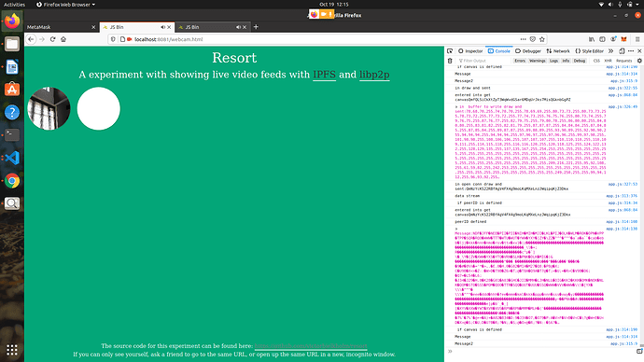The height and width of the screenshot is (362, 644).
Task: Open the Firefox hamburger menu
Action: (x=637, y=39)
